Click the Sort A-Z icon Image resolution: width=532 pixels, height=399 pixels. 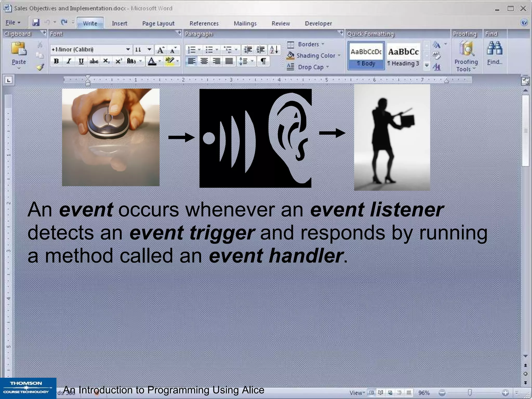[274, 49]
